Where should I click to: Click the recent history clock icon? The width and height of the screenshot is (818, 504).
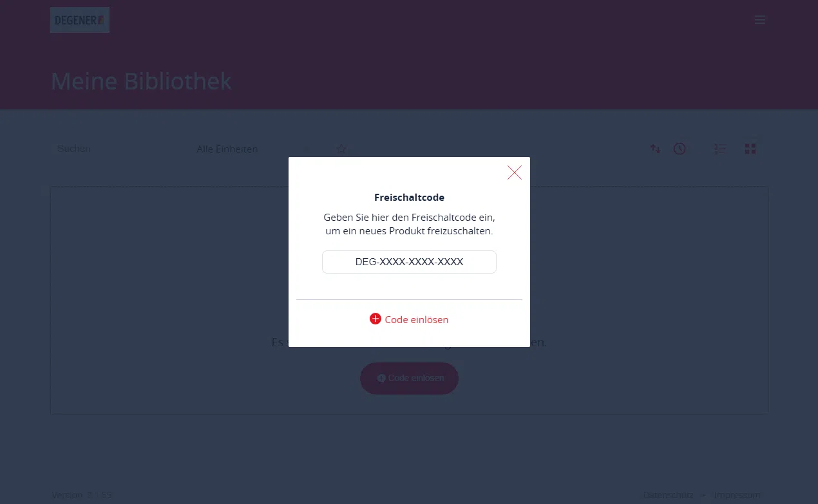pos(680,149)
